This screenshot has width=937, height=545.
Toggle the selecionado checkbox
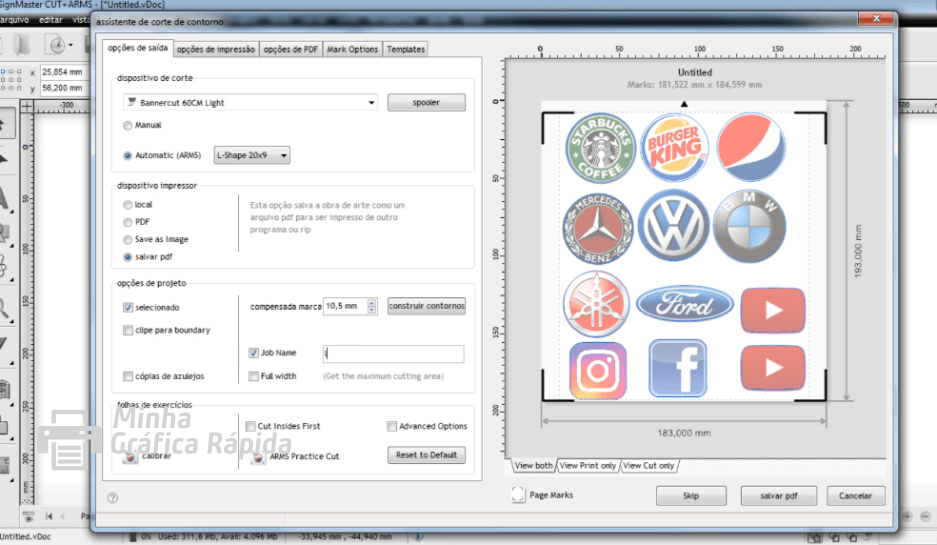pyautogui.click(x=128, y=308)
